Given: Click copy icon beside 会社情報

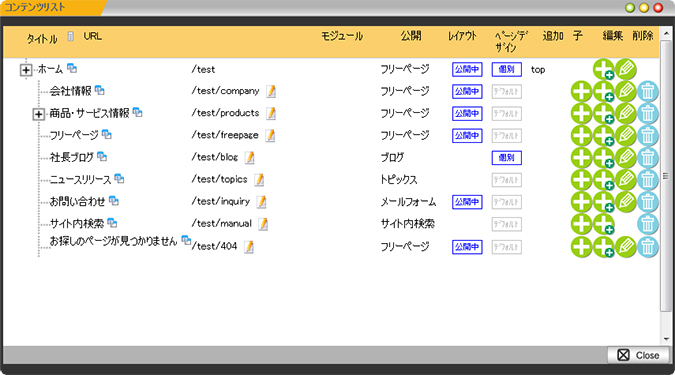Looking at the screenshot, I should click(99, 90).
